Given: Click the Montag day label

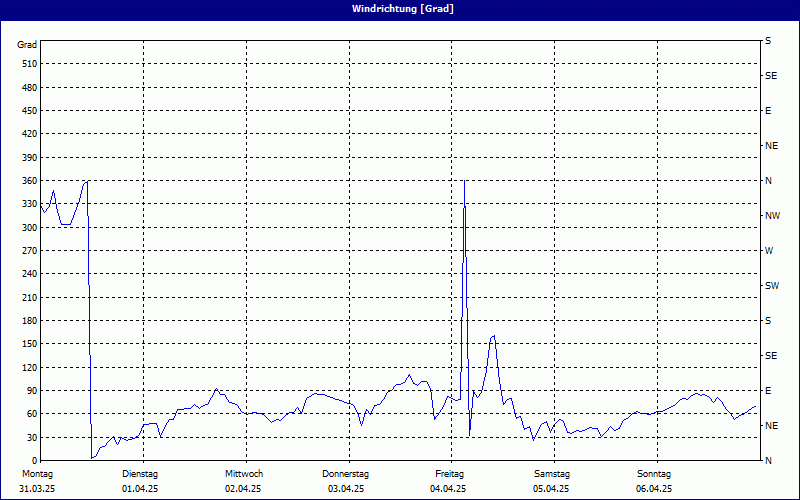Looking at the screenshot, I should [38, 474].
